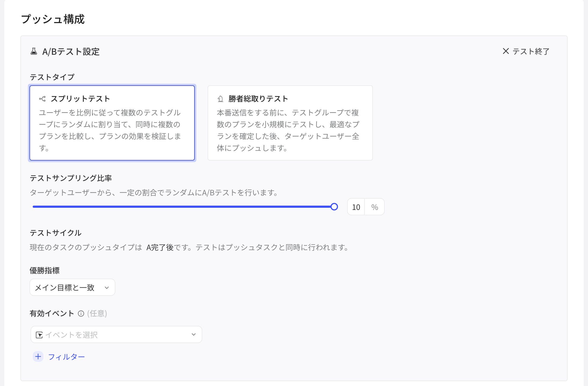Click the 優勝指標 label
Screen dimensions: 588x386
[45, 270]
